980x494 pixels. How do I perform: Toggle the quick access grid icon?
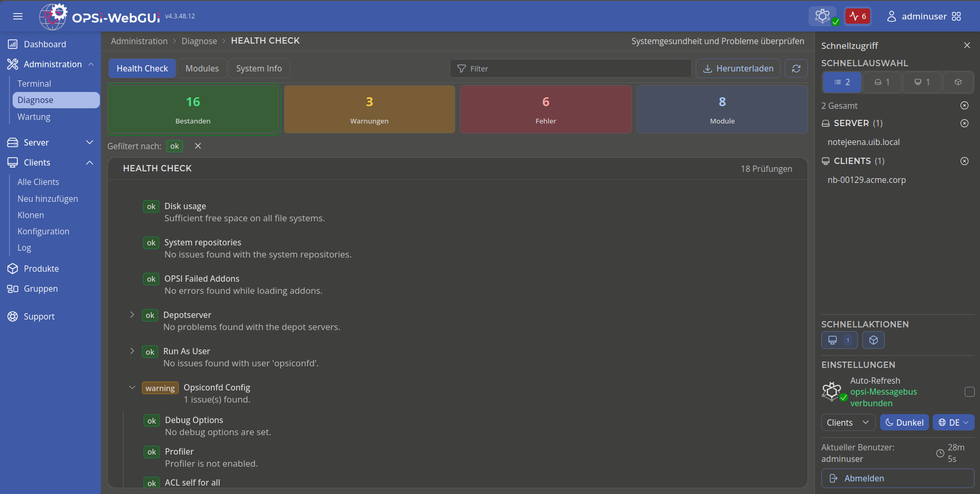pyautogui.click(x=956, y=16)
